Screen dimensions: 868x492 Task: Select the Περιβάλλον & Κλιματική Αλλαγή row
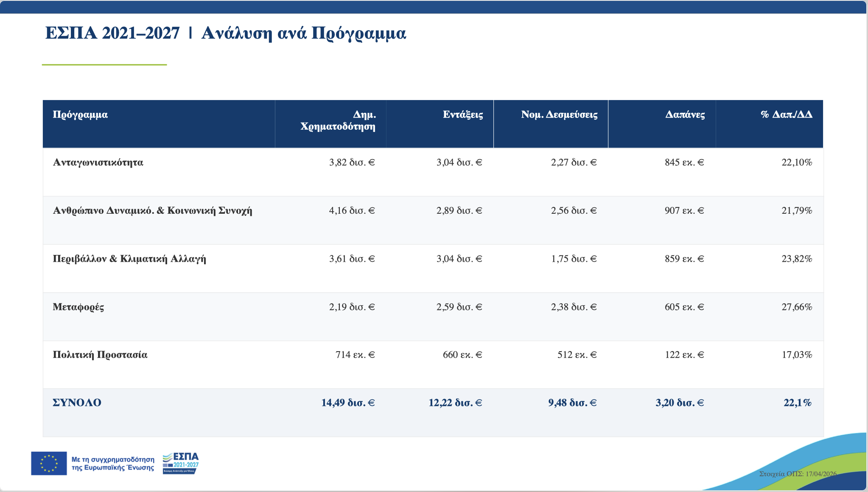tap(129, 259)
